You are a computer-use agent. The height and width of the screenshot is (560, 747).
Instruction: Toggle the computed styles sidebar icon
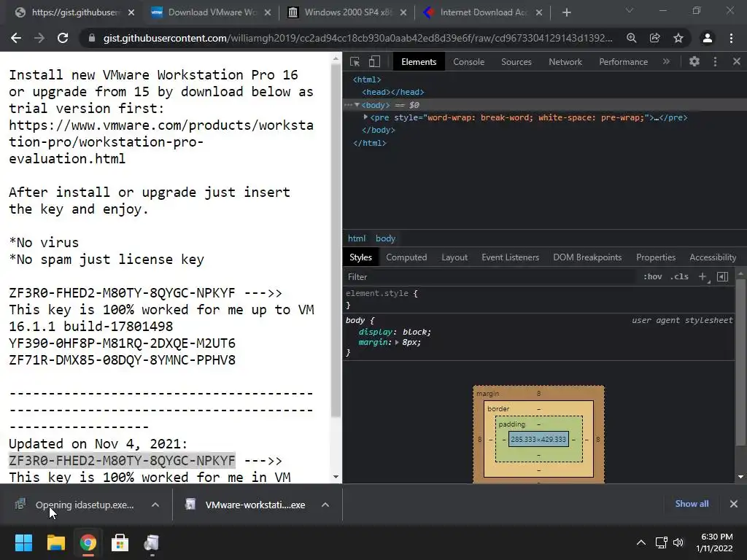(722, 276)
